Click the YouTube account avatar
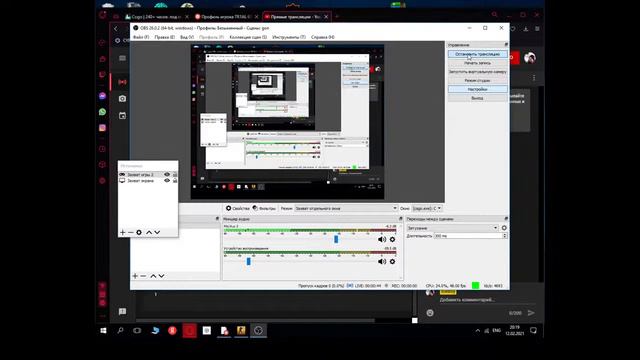This screenshot has height=360, width=640. point(530,58)
